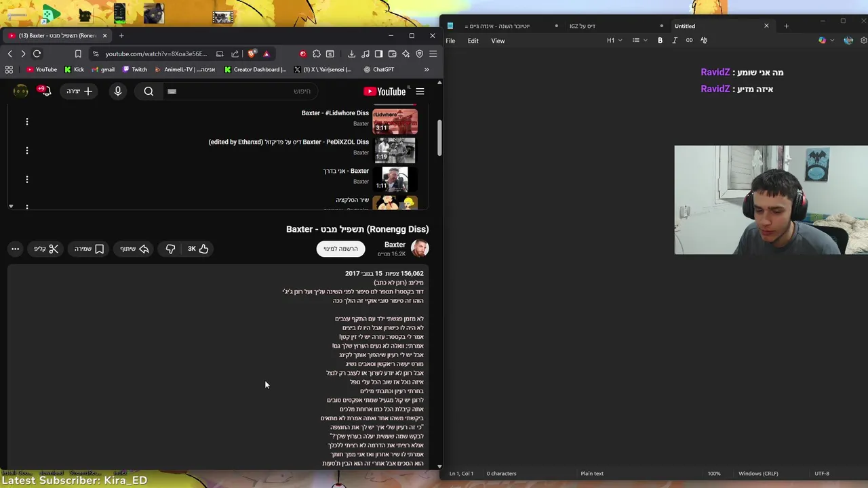868x488 pixels.
Task: Reload the YouTube page in the browser
Action: pyautogui.click(x=37, y=54)
